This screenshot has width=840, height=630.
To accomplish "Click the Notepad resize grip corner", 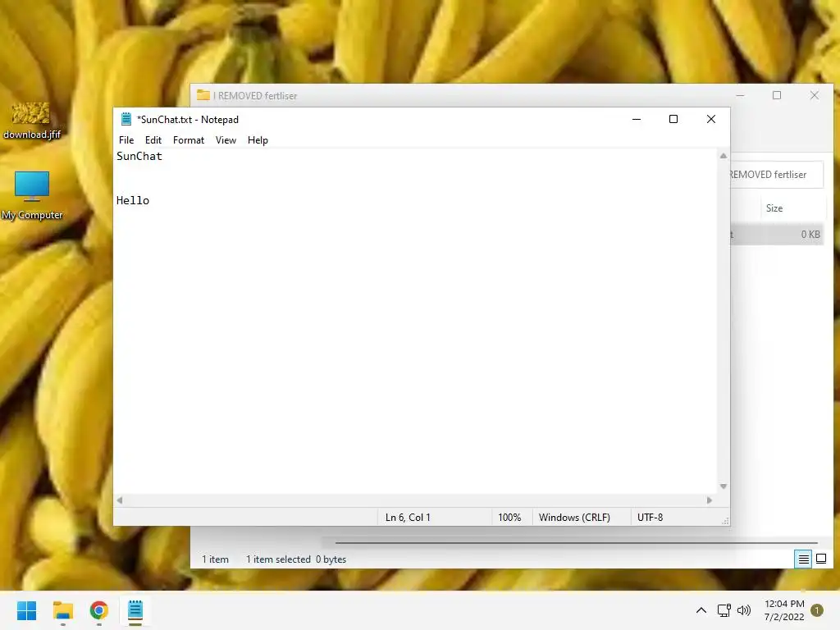I will tap(725, 521).
